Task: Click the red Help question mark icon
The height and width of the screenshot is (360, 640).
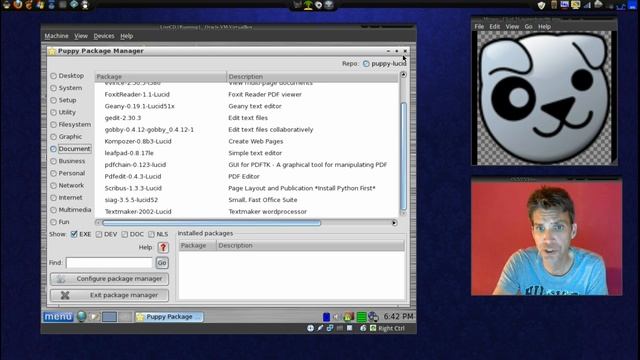Action: [x=163, y=247]
